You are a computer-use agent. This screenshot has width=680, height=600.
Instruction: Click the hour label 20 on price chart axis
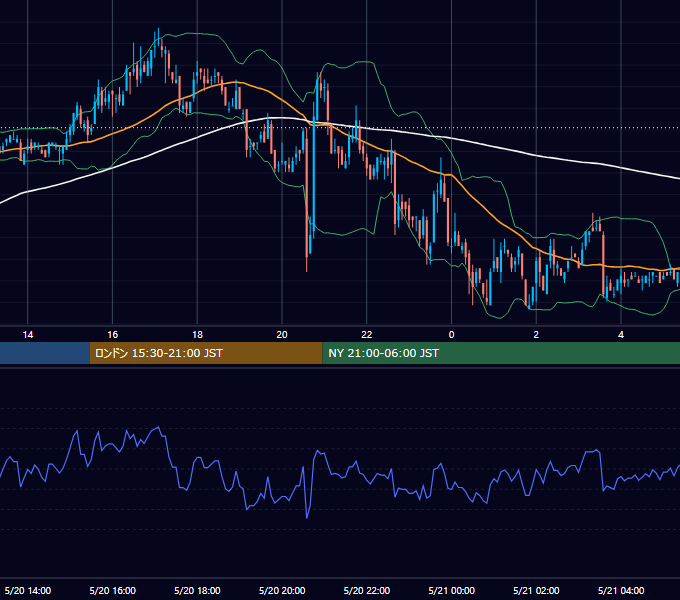coord(282,335)
